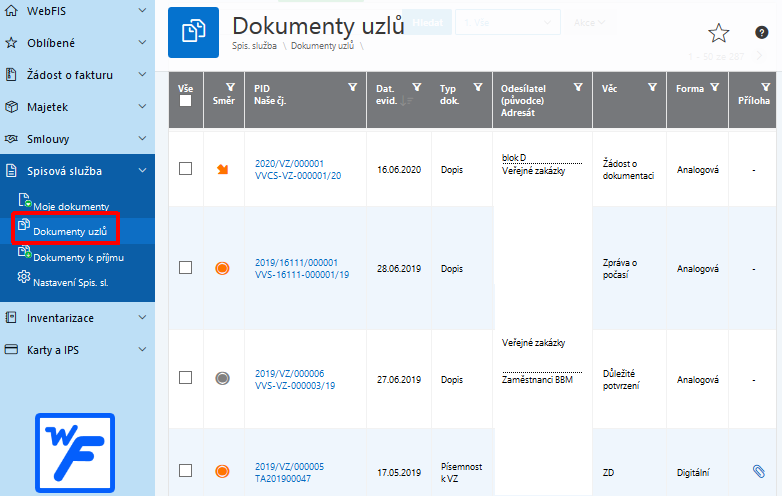
Task: Click the paperclip attachment icon
Action: 758,470
